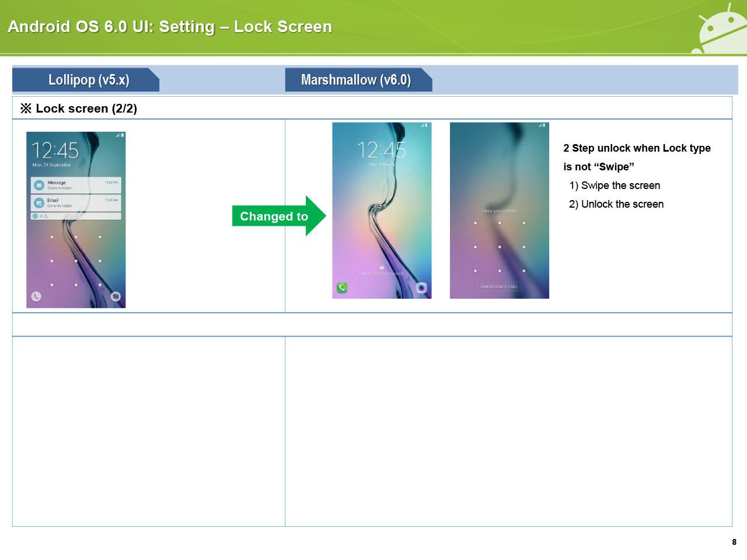Tap the green phone icon on Marshmallow lock screen
This screenshot has height=560, width=747.
click(342, 288)
